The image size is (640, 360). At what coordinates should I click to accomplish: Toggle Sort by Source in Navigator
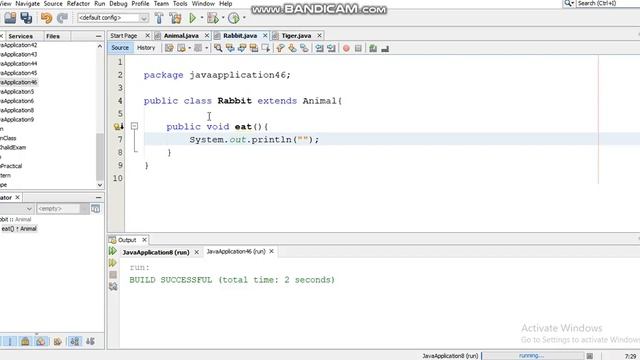90,341
